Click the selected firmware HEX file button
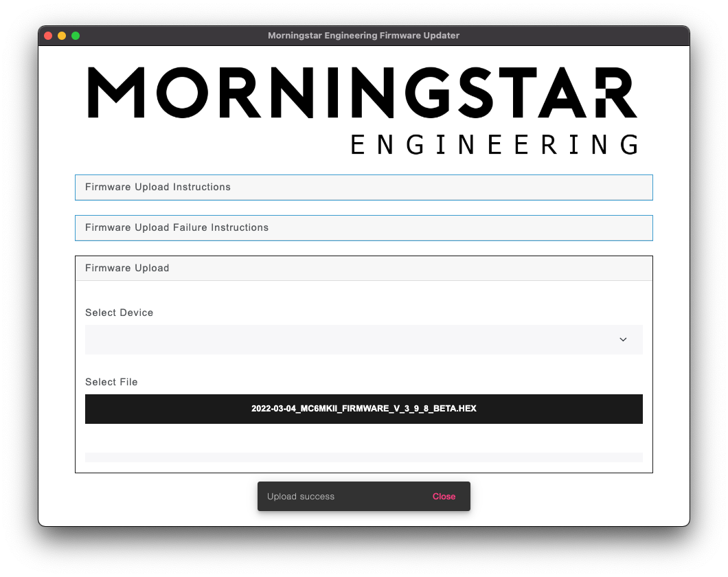The height and width of the screenshot is (577, 728). pyautogui.click(x=363, y=409)
